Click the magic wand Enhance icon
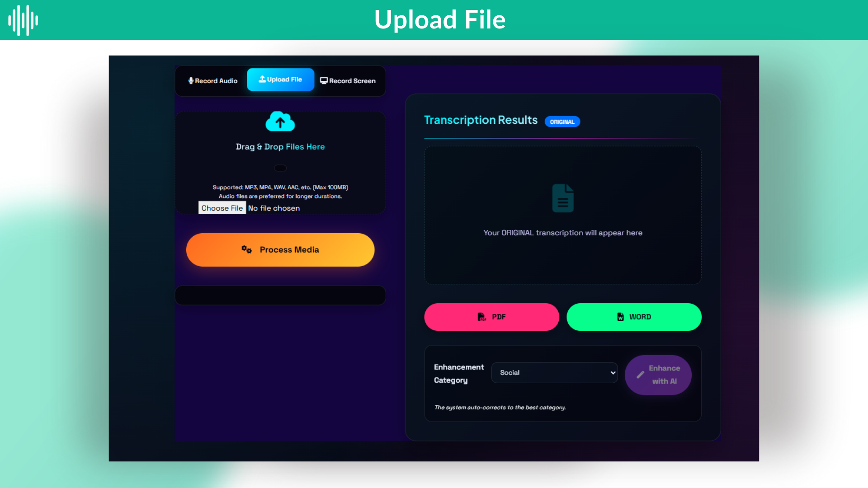 (640, 375)
